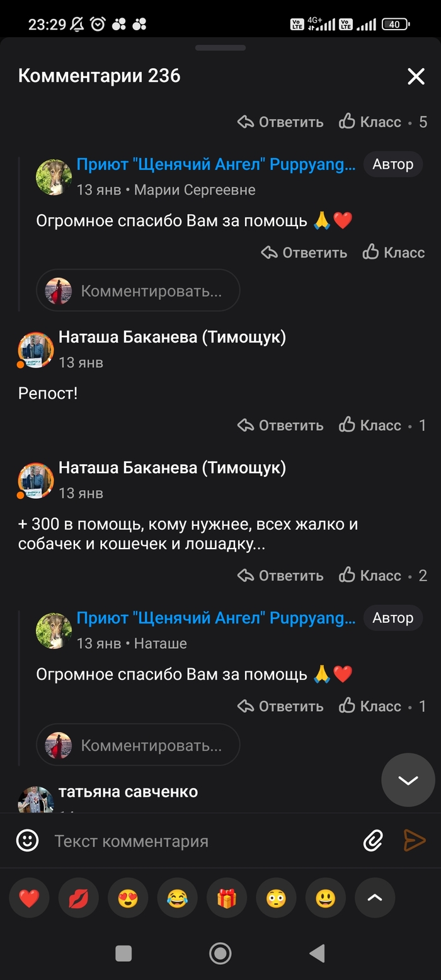The width and height of the screenshot is (441, 980).
Task: Insert the laughing tears emoji
Action: tap(177, 899)
